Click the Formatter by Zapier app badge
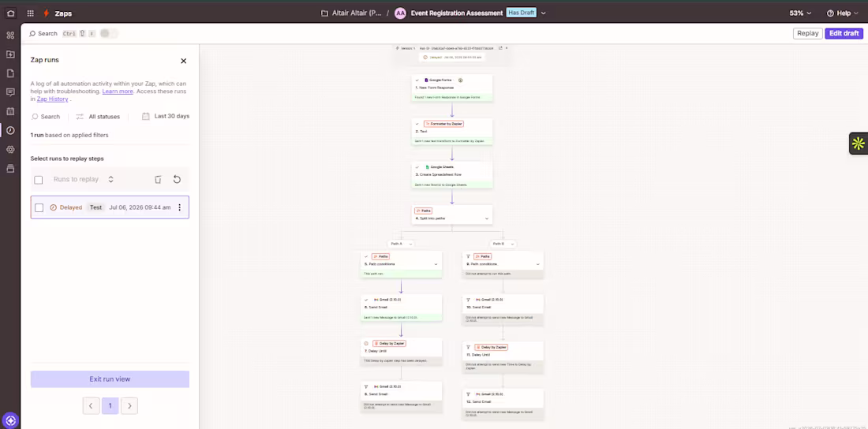This screenshot has width=868, height=429. click(x=443, y=124)
